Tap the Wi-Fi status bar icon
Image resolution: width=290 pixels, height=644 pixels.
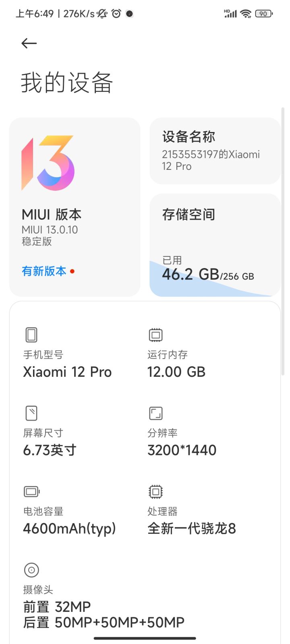[245, 14]
